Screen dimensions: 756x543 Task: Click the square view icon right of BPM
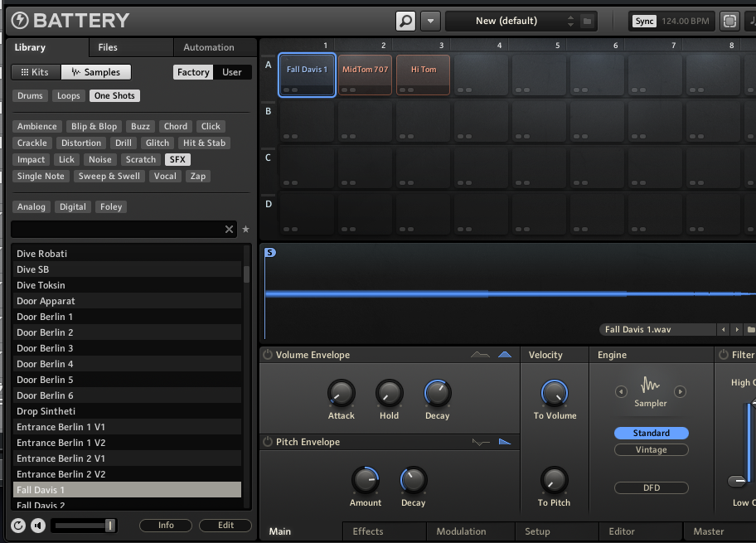point(730,22)
